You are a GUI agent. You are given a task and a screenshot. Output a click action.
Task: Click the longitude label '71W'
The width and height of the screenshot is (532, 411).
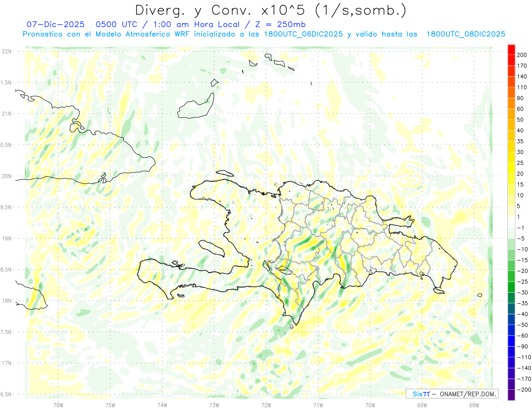tap(318, 405)
